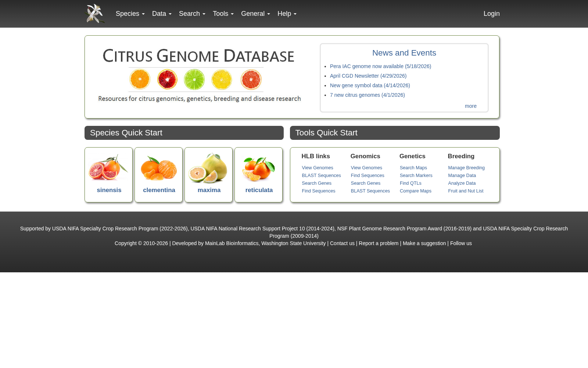Select the maxima species label

click(209, 190)
